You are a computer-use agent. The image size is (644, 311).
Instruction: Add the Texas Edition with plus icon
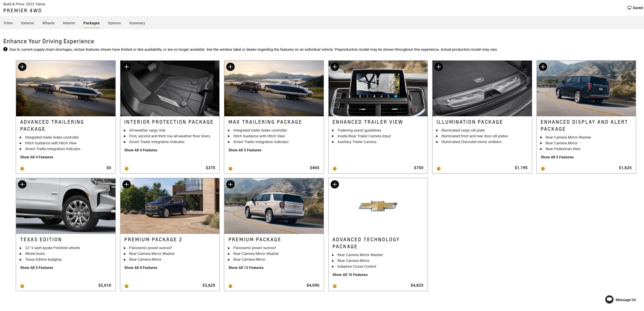pos(22,184)
